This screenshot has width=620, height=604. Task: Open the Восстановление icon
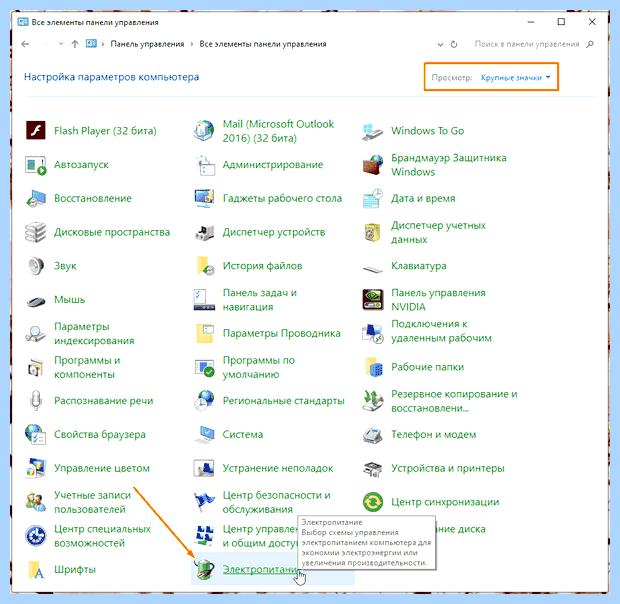(x=36, y=198)
